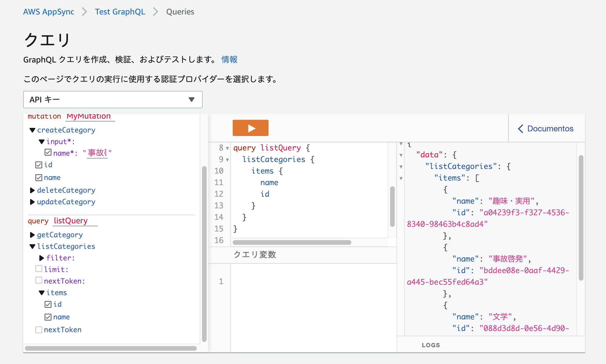Click the query editor vertical scrollbar

coord(392,207)
